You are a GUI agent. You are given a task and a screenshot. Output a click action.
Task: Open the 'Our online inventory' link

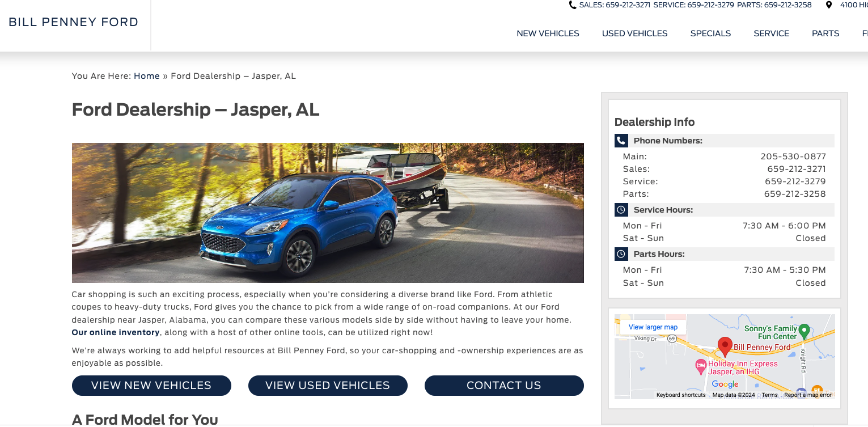116,332
